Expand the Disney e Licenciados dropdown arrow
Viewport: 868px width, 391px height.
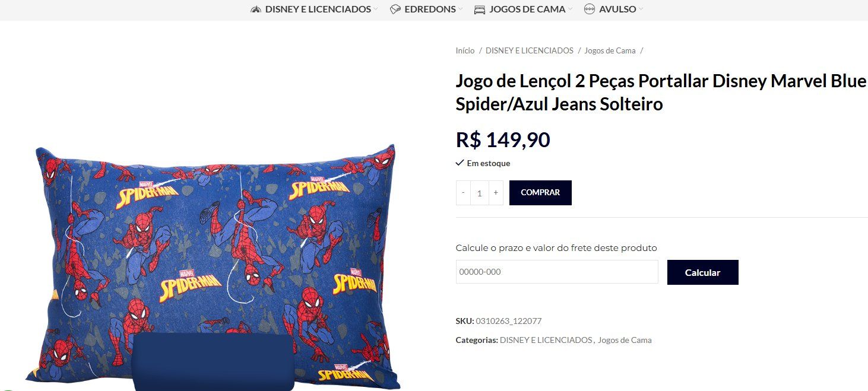pos(376,9)
